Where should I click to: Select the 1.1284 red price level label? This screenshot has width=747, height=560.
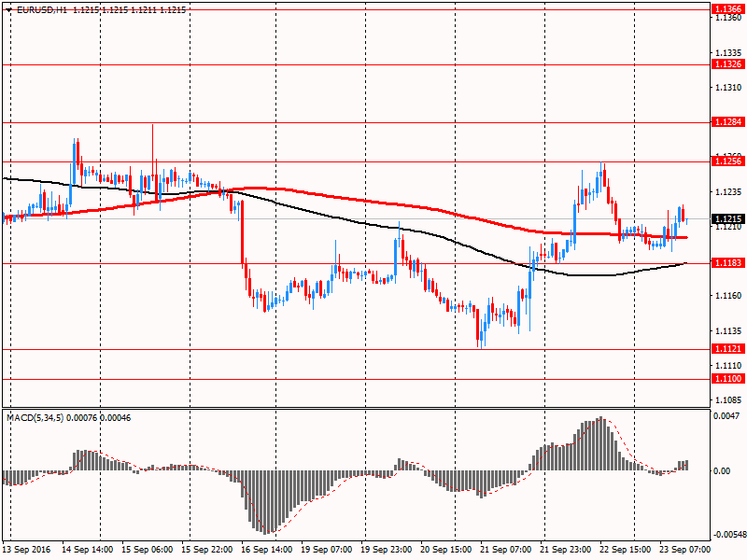(728, 122)
